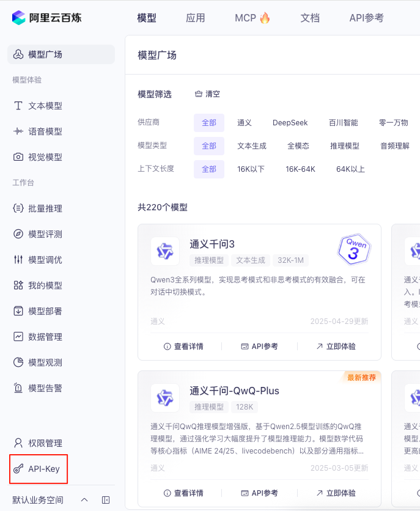Click the 阿里云百炼 logo icon
This screenshot has width=420, height=511.
click(x=19, y=18)
